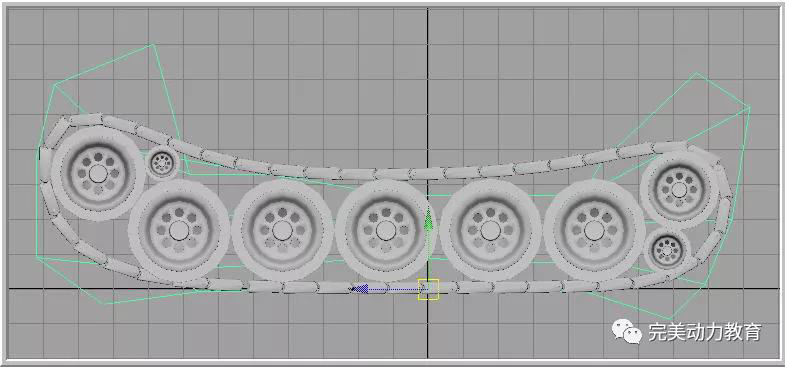This screenshot has height=367, width=785.
Task: Click the yellow center square of move manipulator
Action: pos(428,290)
